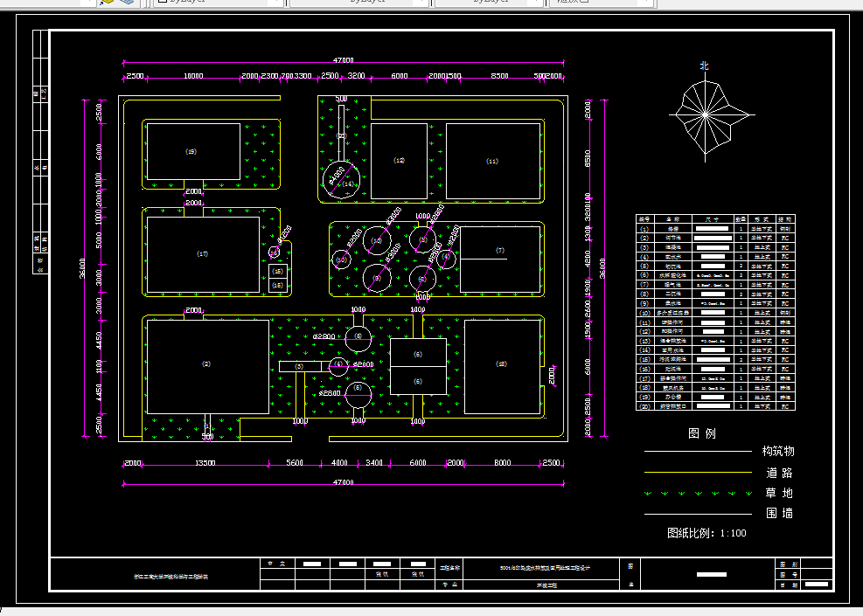Select the 3400 dimension text
The height and width of the screenshot is (616, 863).
coord(374,462)
